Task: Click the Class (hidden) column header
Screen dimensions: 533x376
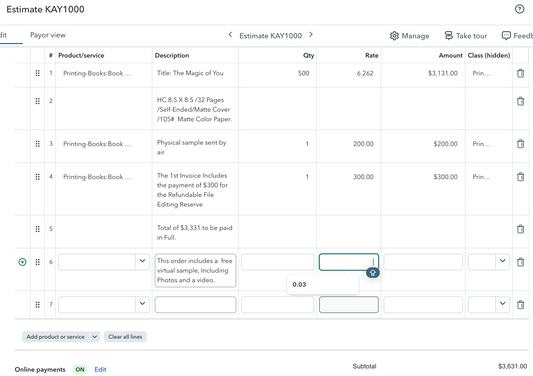Action: 489,55
